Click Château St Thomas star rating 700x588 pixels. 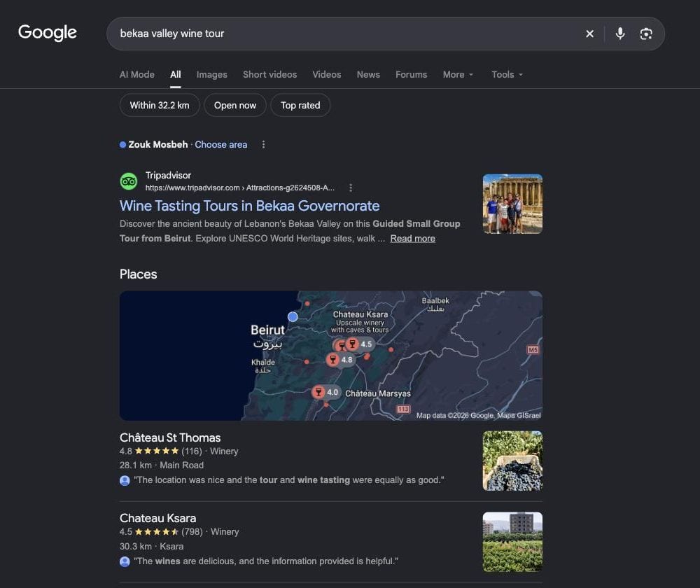click(x=157, y=451)
